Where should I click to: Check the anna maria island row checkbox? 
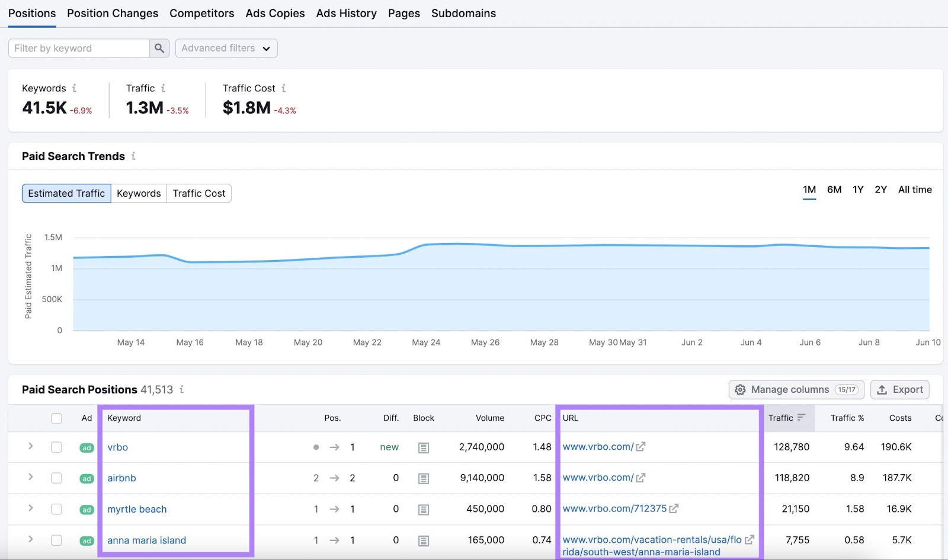coord(56,540)
